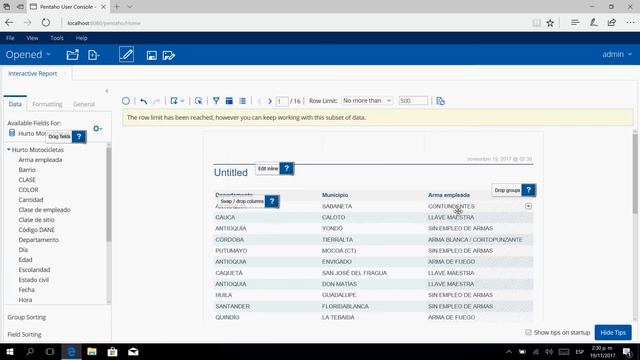Click the database cylinder icon beside Hurto Mo
The height and width of the screenshot is (360, 640).
point(12,133)
